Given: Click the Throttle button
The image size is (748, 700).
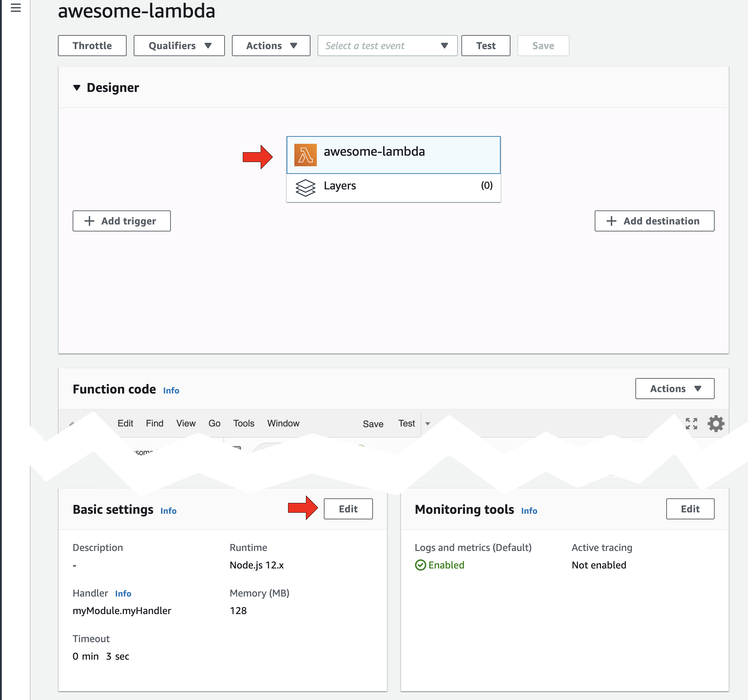Looking at the screenshot, I should tap(92, 46).
